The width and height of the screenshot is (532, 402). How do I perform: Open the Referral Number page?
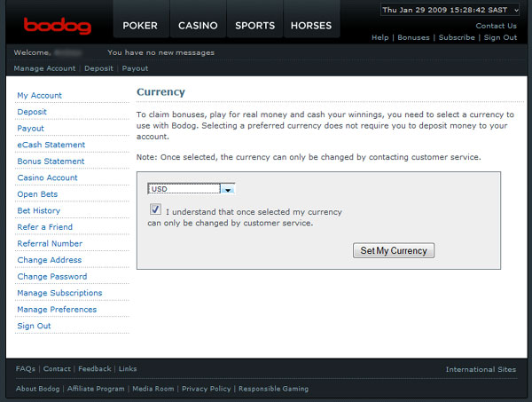50,243
